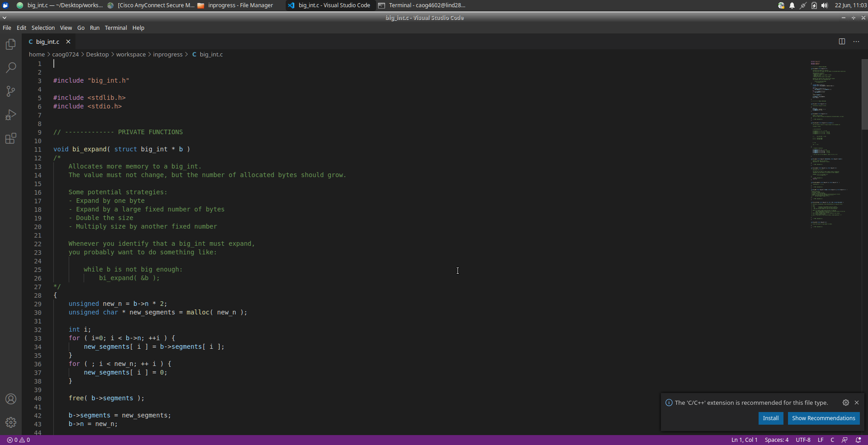Close the big_int.c editor tab
Image resolution: width=868 pixels, height=445 pixels.
pyautogui.click(x=68, y=42)
